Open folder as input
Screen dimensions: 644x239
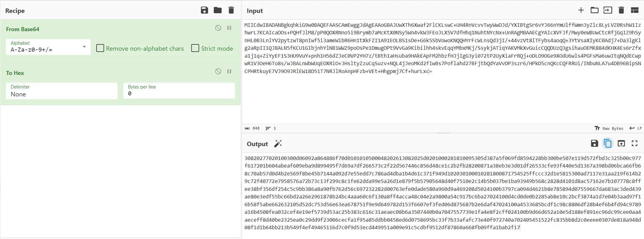point(594,10)
